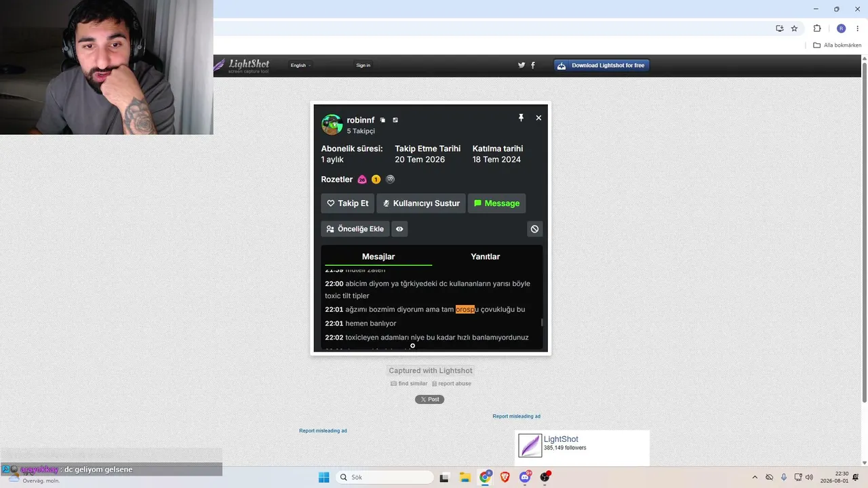Image resolution: width=868 pixels, height=488 pixels.
Task: Click the page vertical scrollbar
Action: (x=865, y=230)
